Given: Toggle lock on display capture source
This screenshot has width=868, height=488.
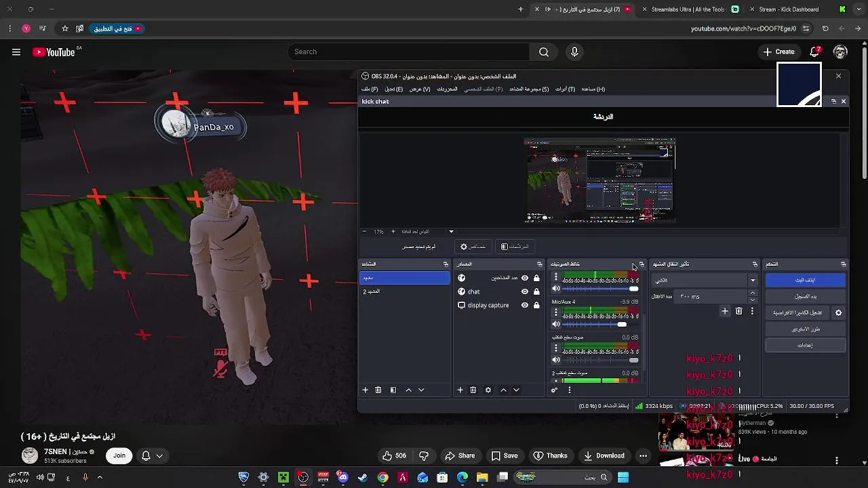Looking at the screenshot, I should pos(536,306).
